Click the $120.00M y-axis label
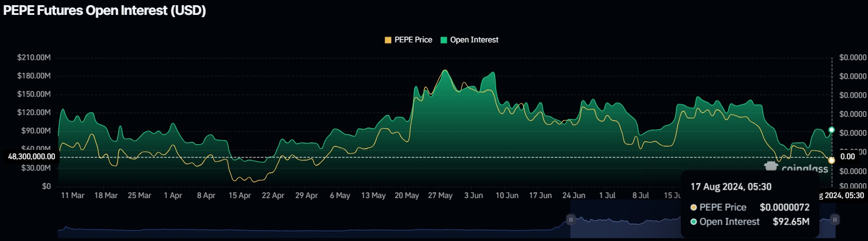 tap(35, 112)
